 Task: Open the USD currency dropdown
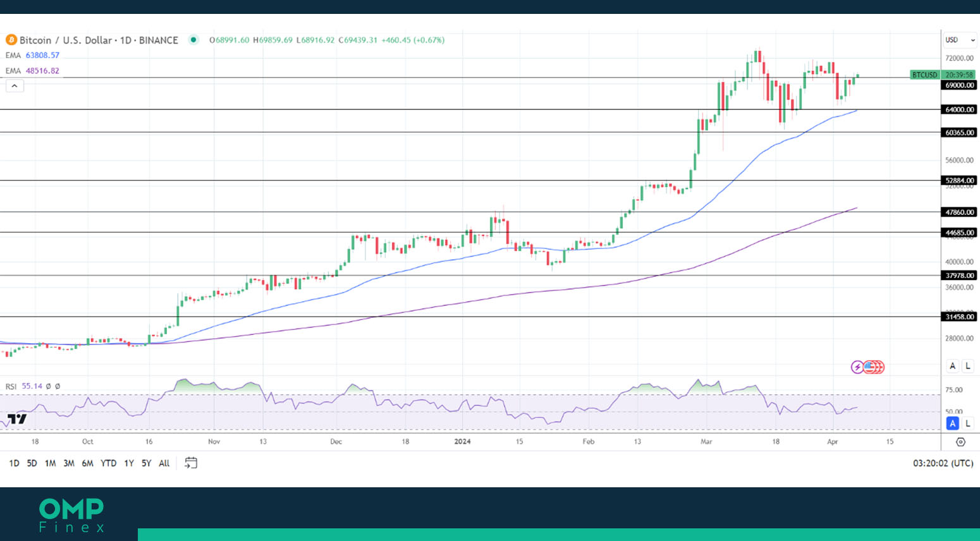[960, 40]
